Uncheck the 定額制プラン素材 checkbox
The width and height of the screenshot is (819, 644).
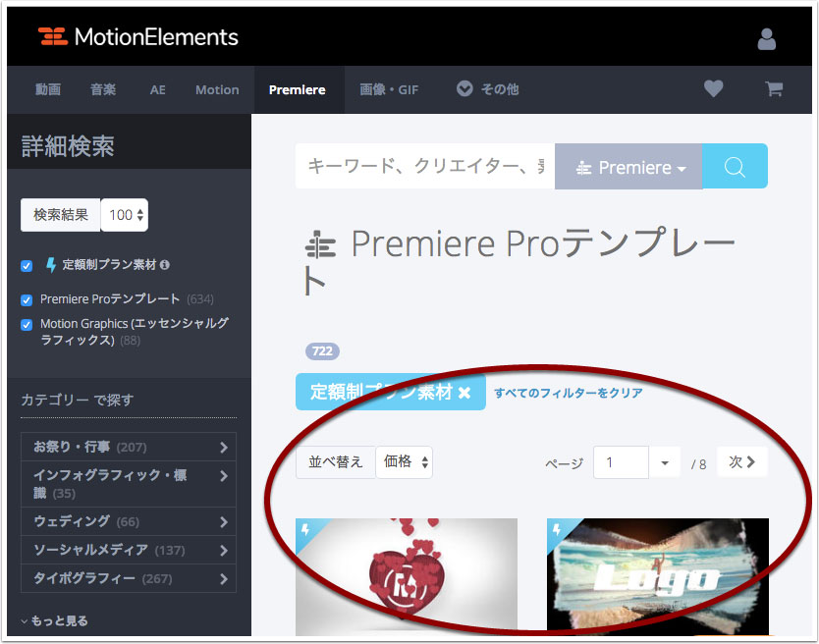[x=27, y=266]
